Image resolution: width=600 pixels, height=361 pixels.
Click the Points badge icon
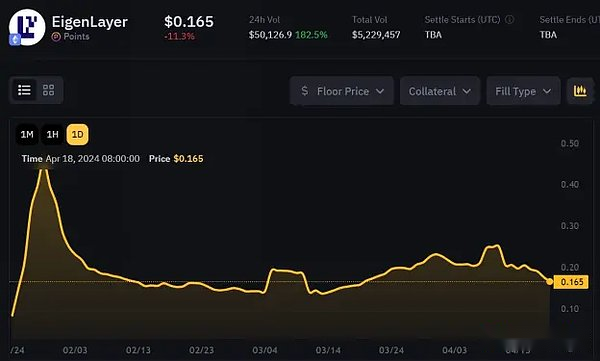point(56,37)
